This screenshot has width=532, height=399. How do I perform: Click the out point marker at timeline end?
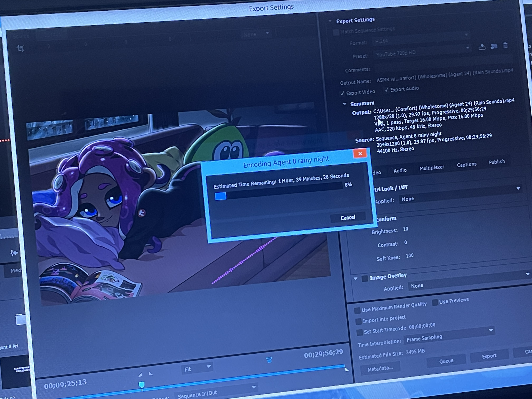346,369
